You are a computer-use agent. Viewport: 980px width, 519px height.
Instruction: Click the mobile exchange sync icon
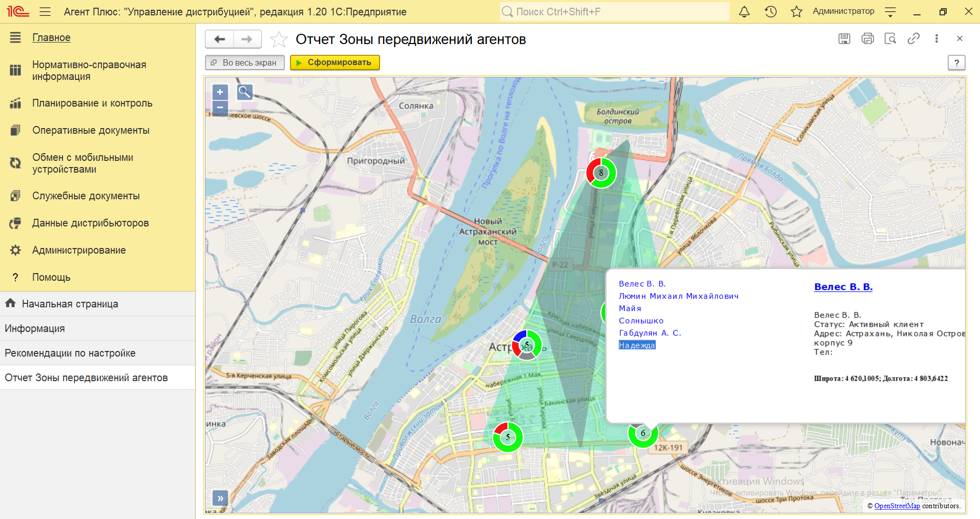[15, 163]
